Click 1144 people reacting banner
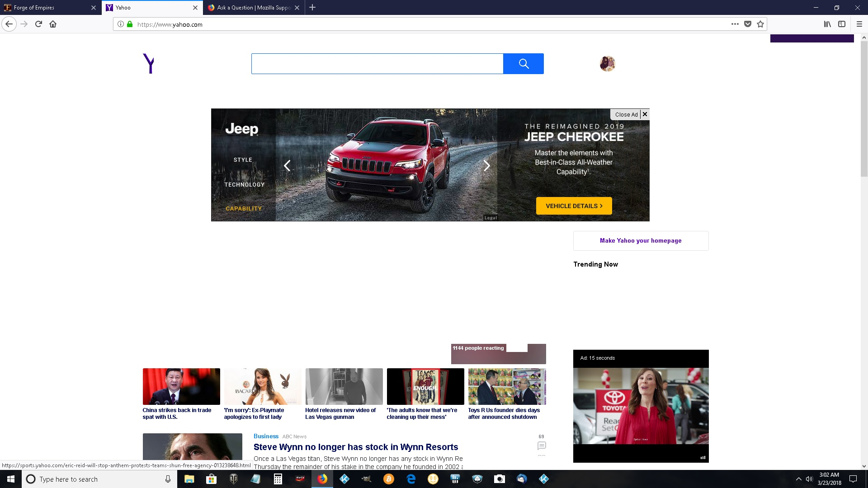The height and width of the screenshot is (488, 868). [498, 354]
